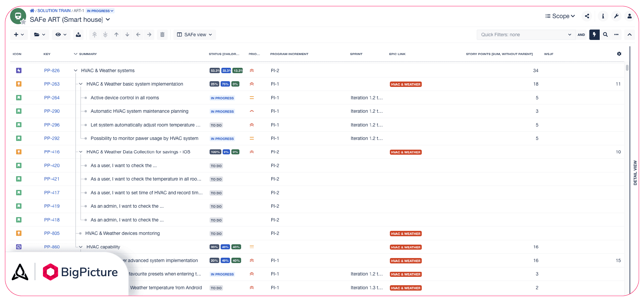Open issue PP-290
The width and height of the screenshot is (644, 302).
(x=52, y=111)
